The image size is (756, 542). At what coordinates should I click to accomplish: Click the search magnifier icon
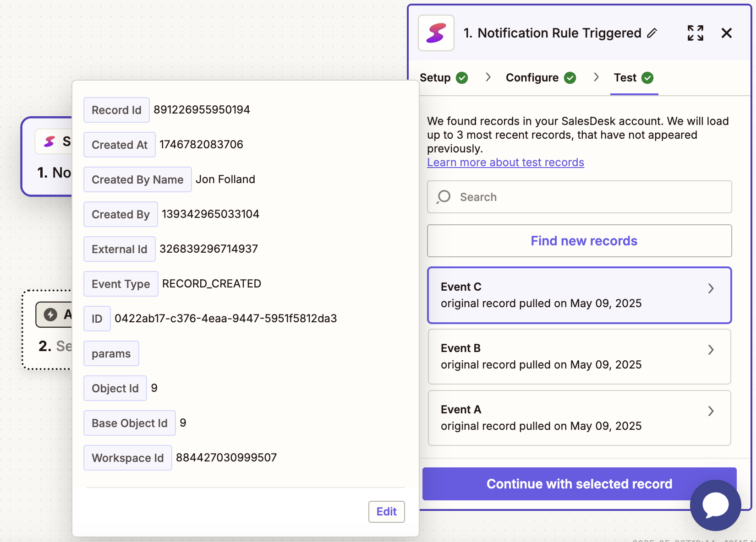(x=444, y=197)
